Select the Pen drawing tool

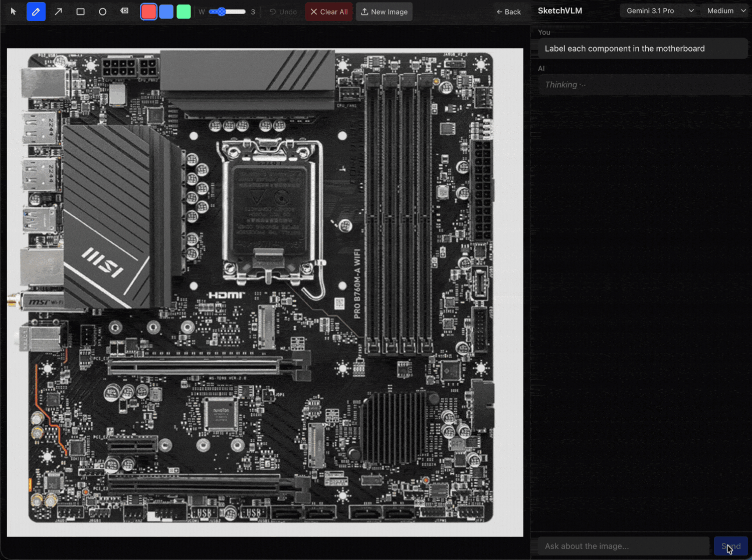tap(36, 11)
